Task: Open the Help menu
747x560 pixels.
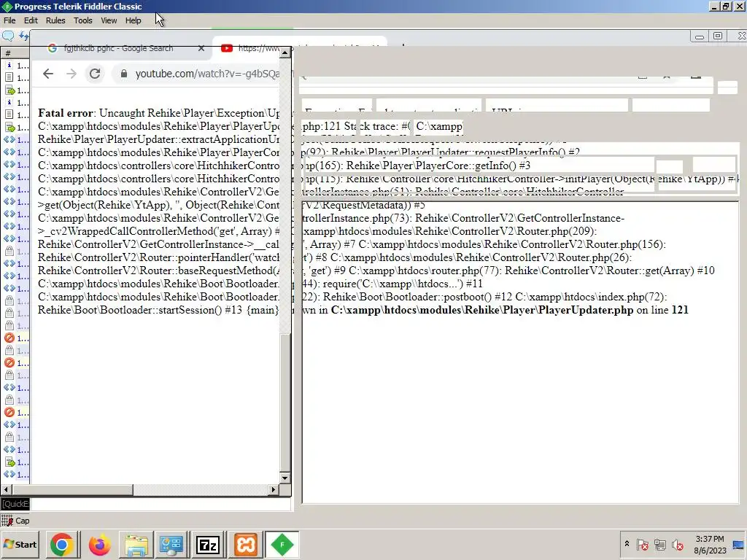Action: (x=133, y=20)
